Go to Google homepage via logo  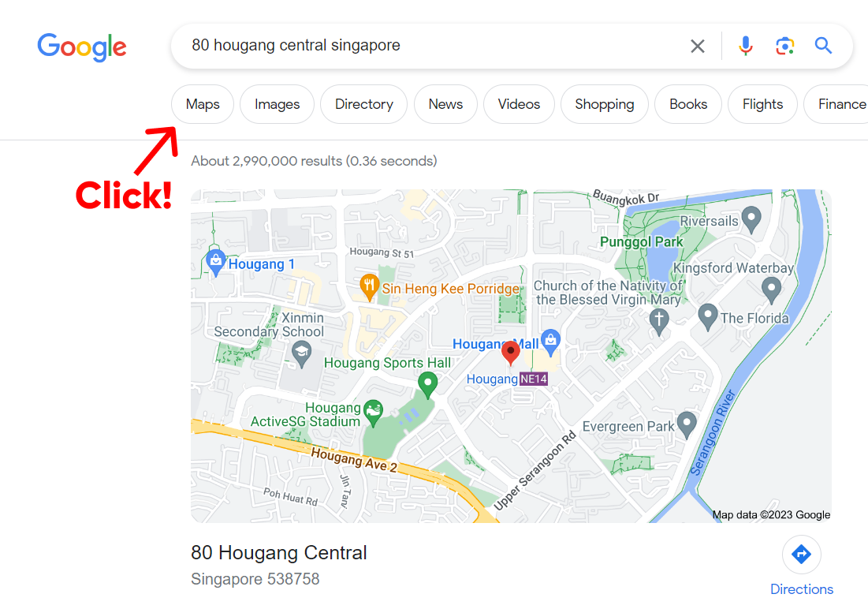click(82, 47)
